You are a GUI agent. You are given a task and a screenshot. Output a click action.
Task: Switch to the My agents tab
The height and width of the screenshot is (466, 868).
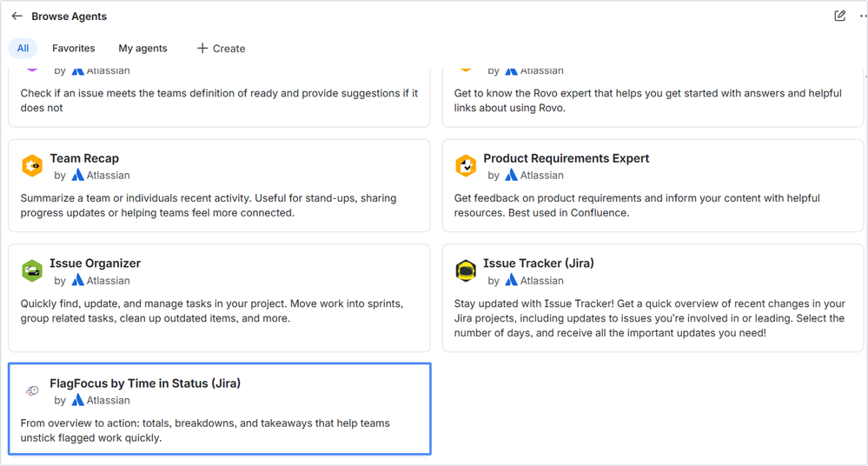(142, 48)
